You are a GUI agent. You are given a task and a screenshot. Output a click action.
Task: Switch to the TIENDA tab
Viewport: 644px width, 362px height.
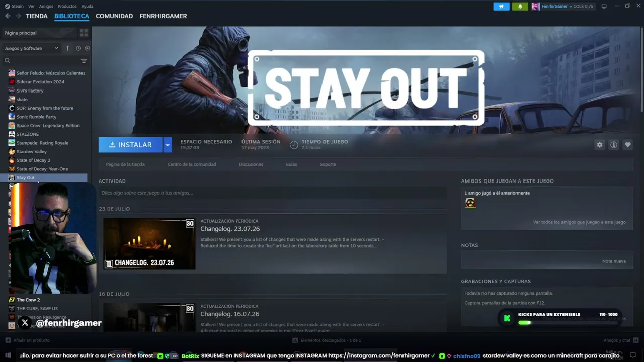tap(37, 16)
